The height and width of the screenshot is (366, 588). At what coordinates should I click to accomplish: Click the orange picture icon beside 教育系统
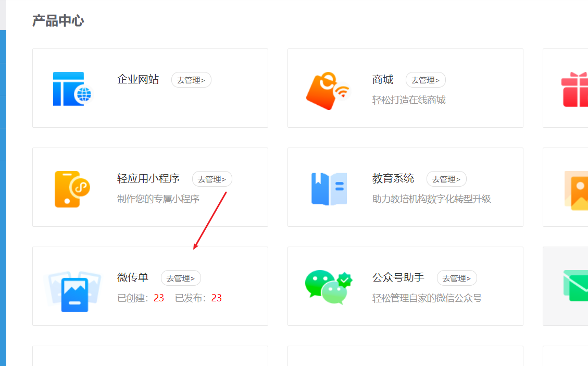coord(576,190)
